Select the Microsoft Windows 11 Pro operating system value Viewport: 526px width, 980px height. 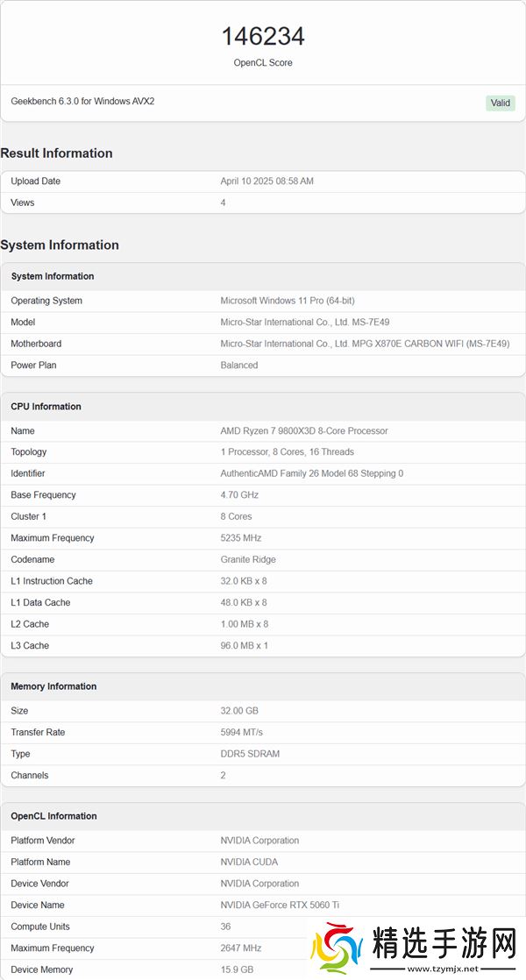(288, 301)
